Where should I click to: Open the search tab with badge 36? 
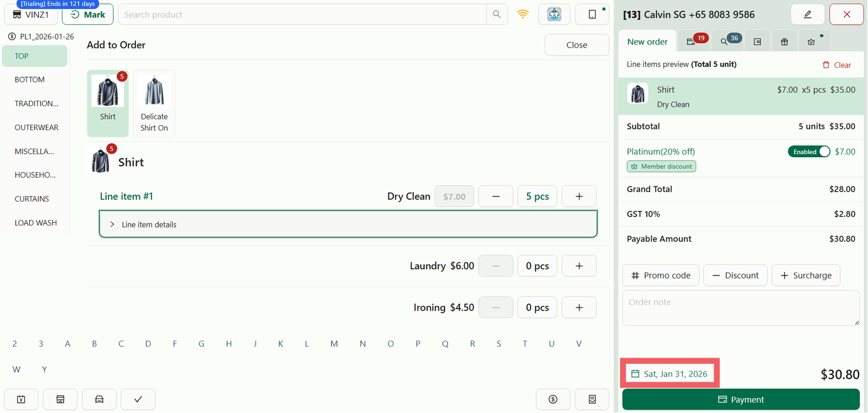(727, 42)
